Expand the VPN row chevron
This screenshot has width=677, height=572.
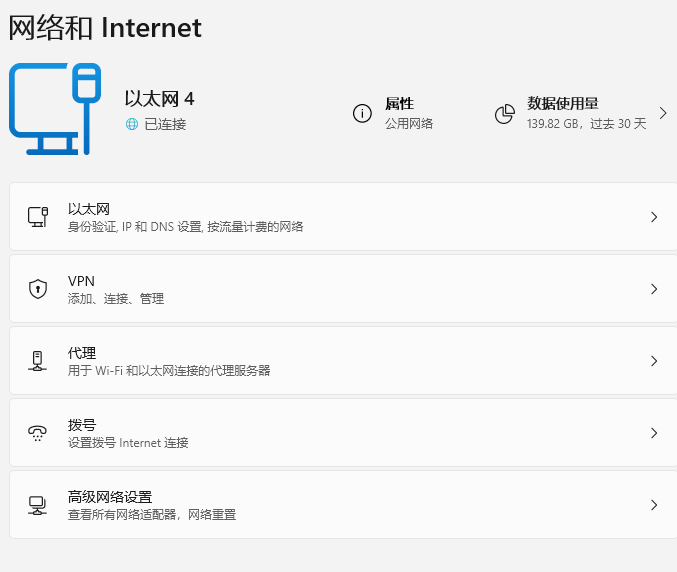pyautogui.click(x=654, y=289)
